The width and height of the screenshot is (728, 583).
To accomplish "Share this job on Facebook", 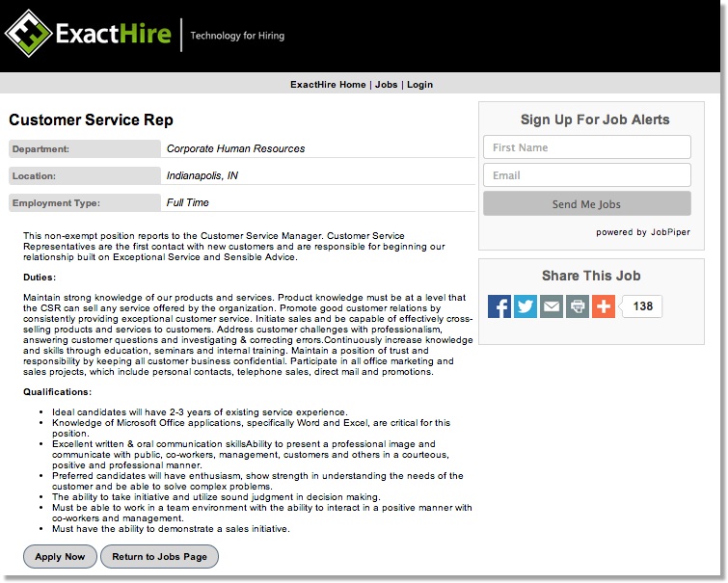I will [499, 306].
